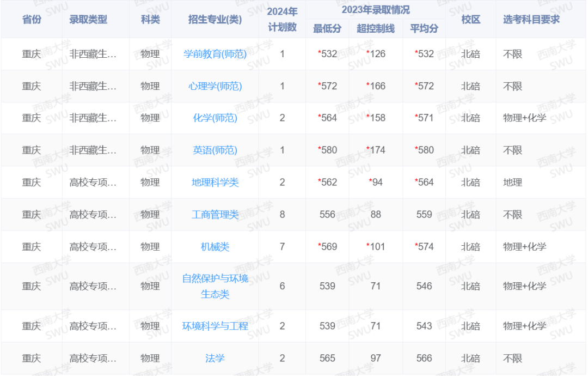Click the 选考科目要求 column header

(531, 20)
